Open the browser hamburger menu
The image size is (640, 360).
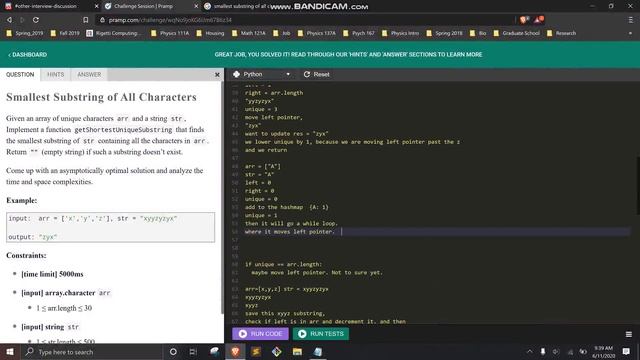click(x=631, y=20)
